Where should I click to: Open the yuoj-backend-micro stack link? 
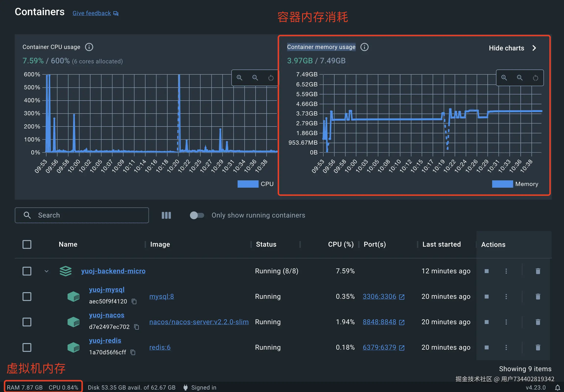click(x=113, y=271)
